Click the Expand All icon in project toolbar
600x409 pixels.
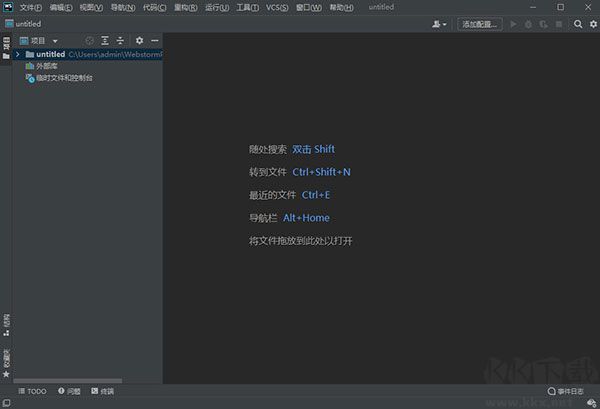pos(105,41)
